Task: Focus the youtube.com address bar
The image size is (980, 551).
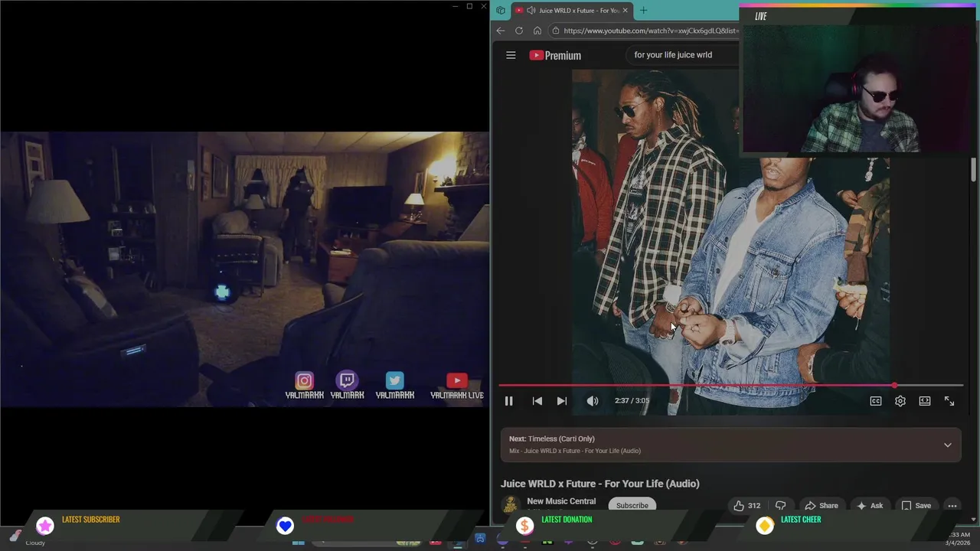Action: (x=651, y=31)
